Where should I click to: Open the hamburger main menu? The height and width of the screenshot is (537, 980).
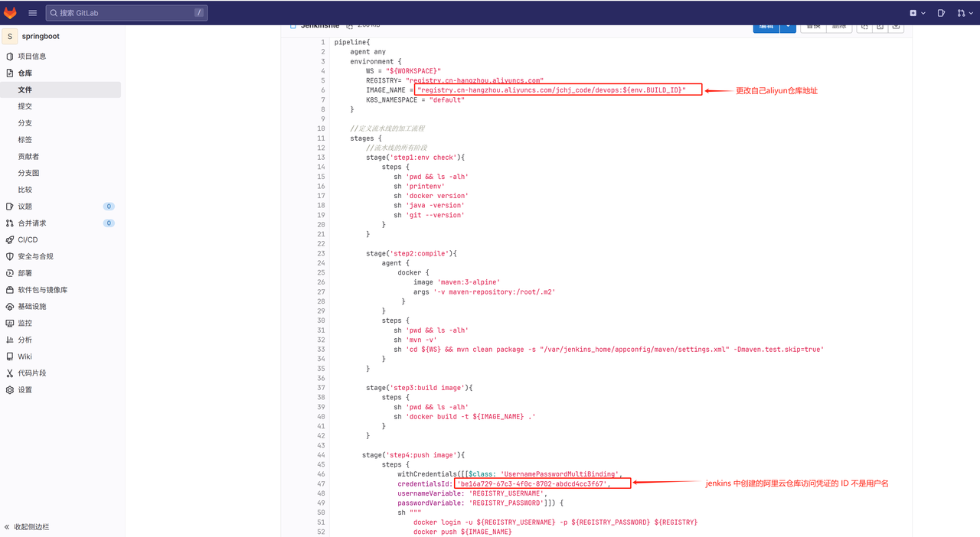tap(32, 13)
